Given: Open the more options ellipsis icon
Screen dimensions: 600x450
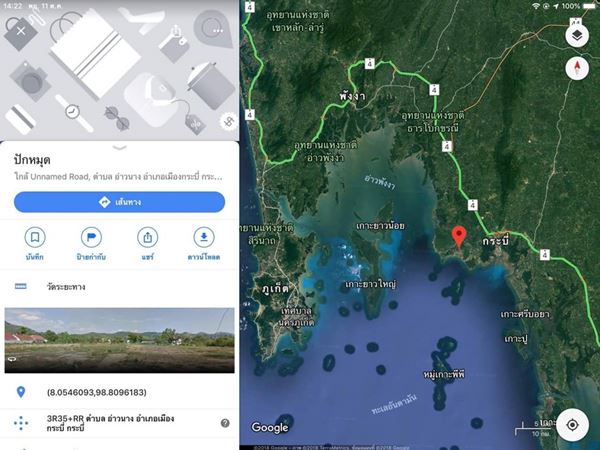Looking at the screenshot, I should (218, 30).
